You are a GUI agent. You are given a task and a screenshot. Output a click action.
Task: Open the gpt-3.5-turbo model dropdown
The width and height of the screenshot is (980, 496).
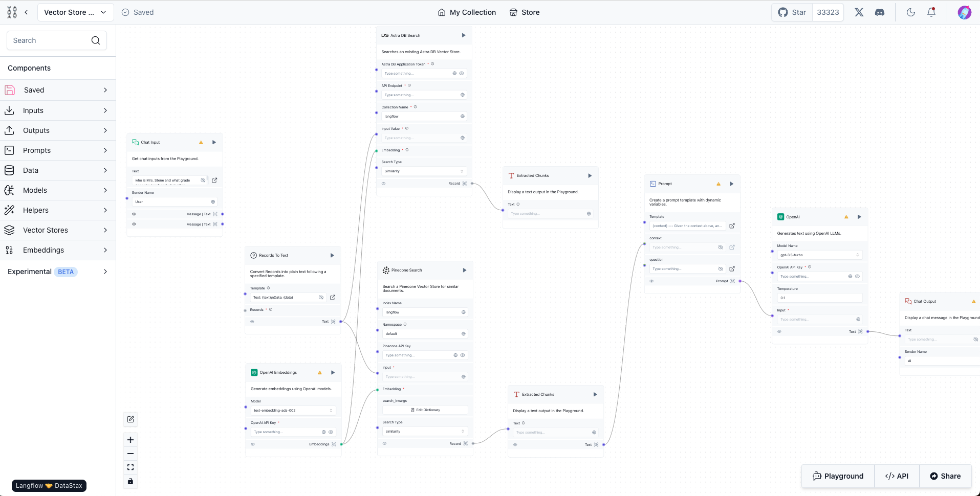[x=819, y=255]
